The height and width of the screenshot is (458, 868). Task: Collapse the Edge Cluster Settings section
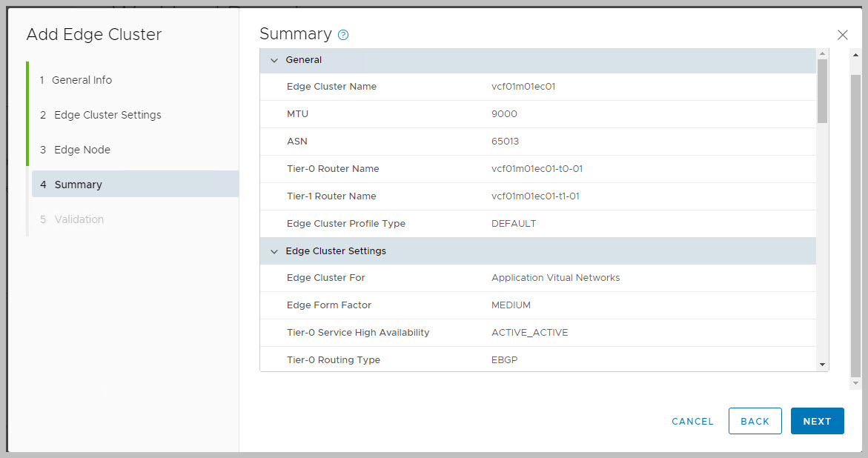click(274, 251)
